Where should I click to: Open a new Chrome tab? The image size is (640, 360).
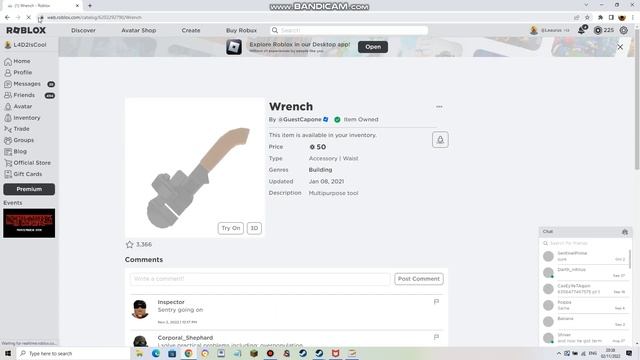click(90, 6)
